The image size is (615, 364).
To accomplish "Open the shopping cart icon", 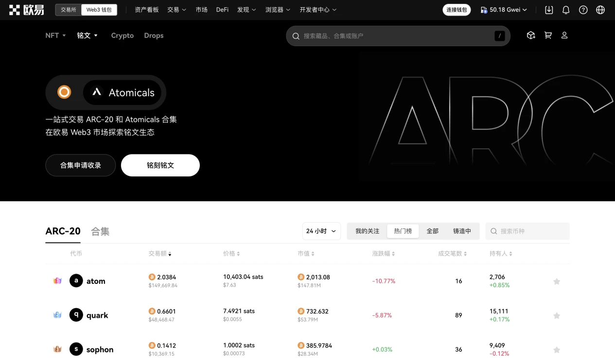I will point(548,35).
